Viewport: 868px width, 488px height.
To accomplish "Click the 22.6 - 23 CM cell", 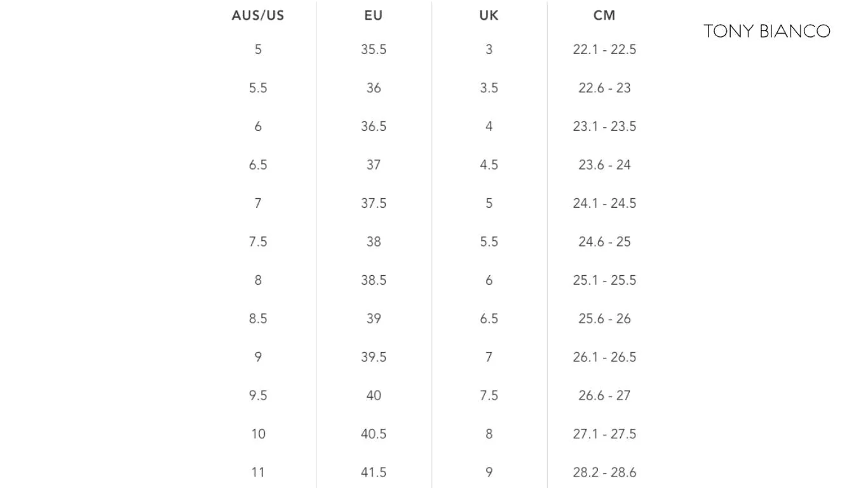I will coord(604,88).
